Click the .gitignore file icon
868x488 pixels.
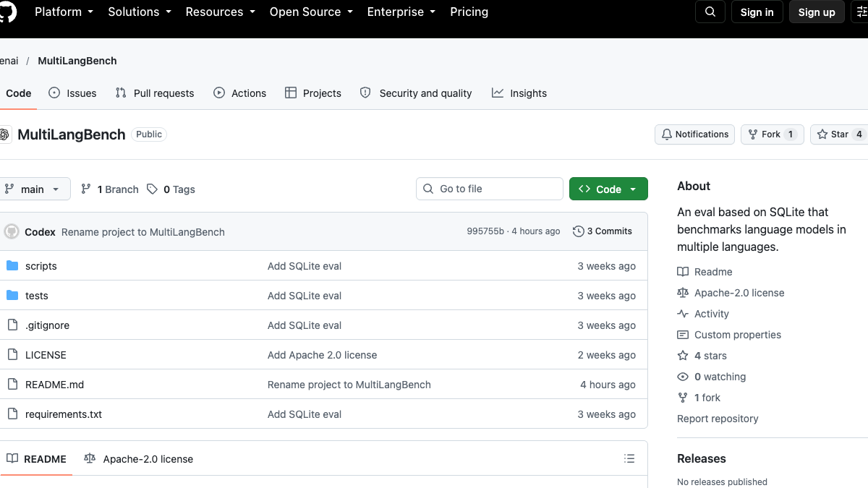(x=12, y=325)
